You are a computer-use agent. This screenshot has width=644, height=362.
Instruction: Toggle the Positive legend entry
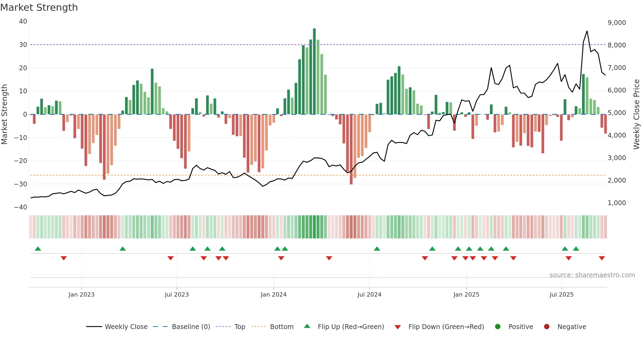tap(514, 327)
